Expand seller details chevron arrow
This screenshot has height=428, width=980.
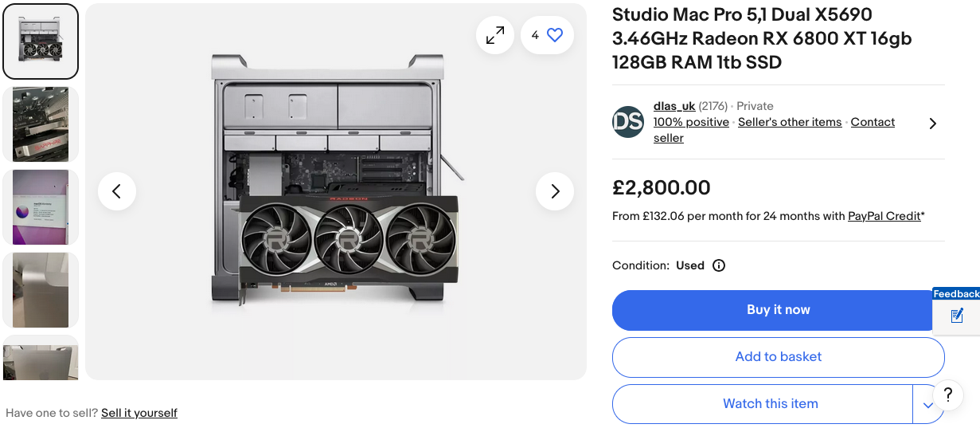[933, 124]
